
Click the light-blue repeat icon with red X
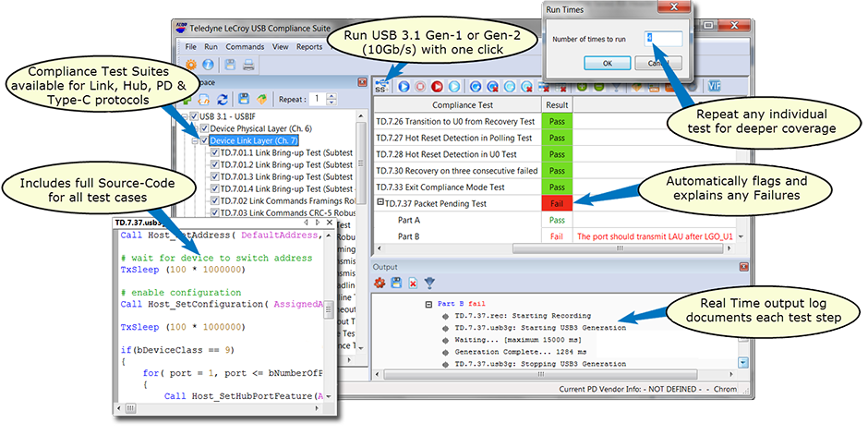[527, 86]
